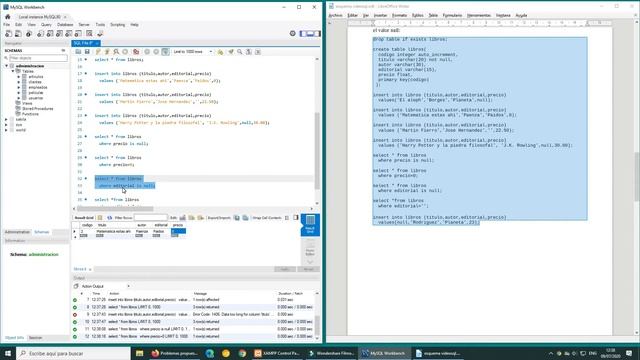Expand the usuarios table node
This screenshot has width=640, height=360.
(x=19, y=98)
